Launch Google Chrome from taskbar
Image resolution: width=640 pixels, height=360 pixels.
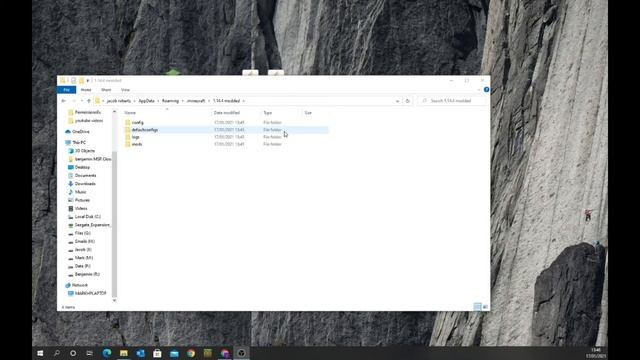191,353
